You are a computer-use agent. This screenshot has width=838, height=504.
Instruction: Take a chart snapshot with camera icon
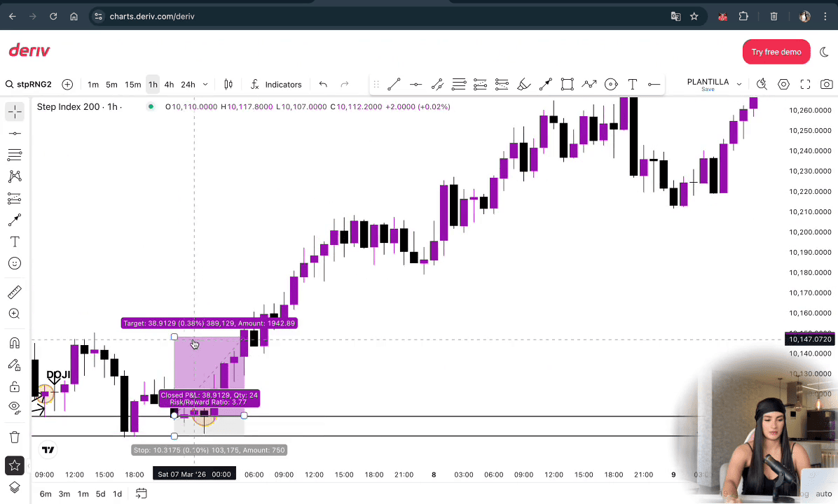[827, 85]
